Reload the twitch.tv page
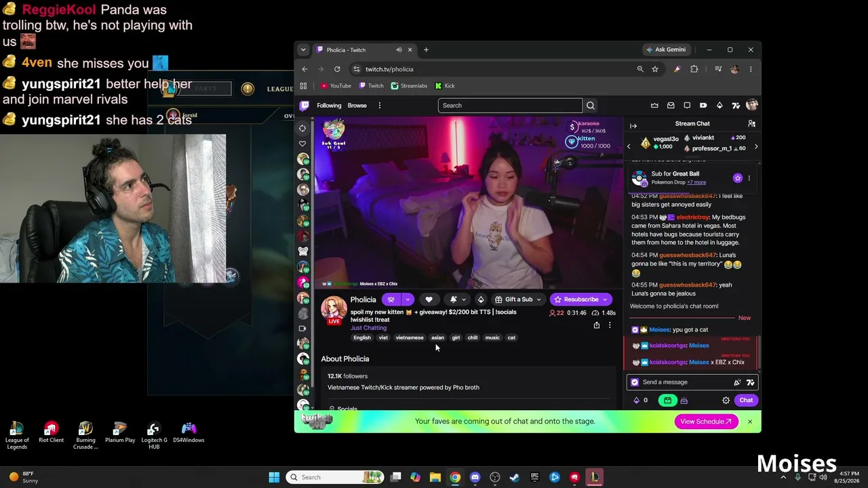Viewport: 868px width, 488px height. pos(337,69)
